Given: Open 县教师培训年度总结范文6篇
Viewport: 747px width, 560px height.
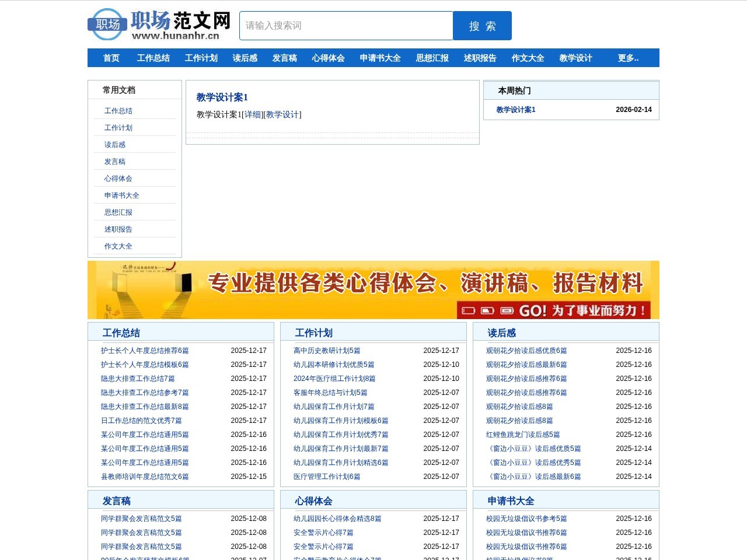Looking at the screenshot, I should (145, 477).
